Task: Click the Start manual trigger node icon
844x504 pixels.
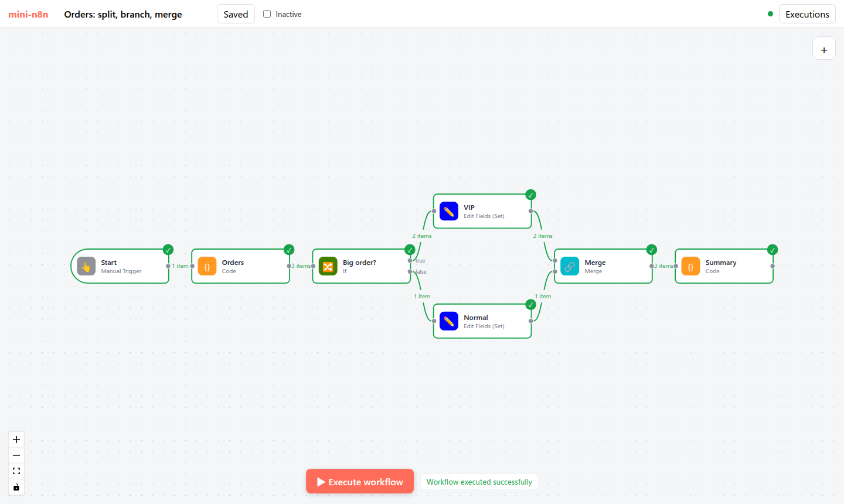Action: (x=86, y=267)
